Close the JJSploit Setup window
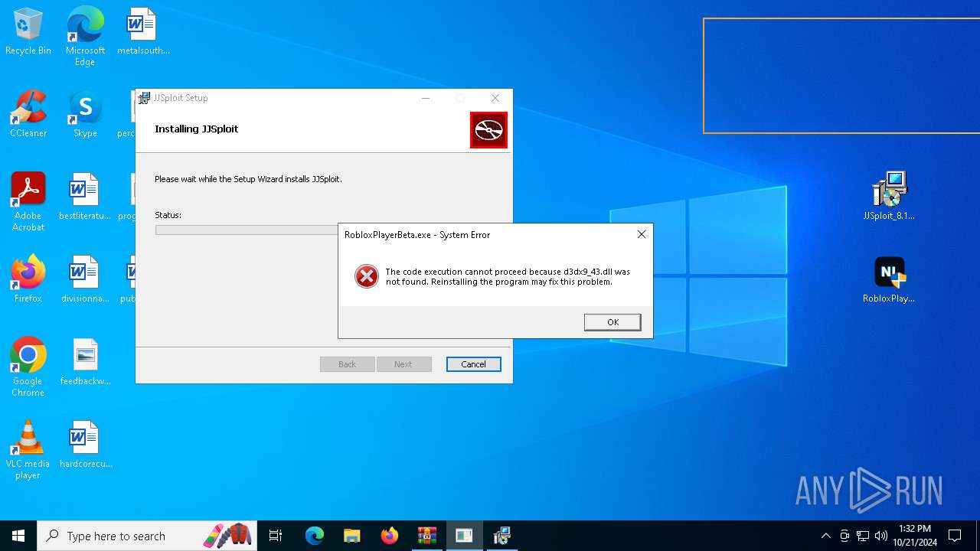 (495, 98)
